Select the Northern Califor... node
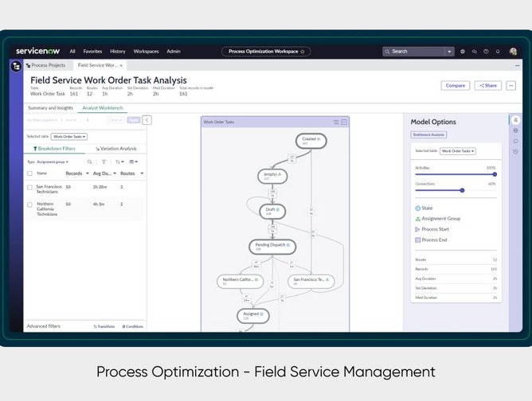Screen dimensions: 532x401 (x=241, y=282)
